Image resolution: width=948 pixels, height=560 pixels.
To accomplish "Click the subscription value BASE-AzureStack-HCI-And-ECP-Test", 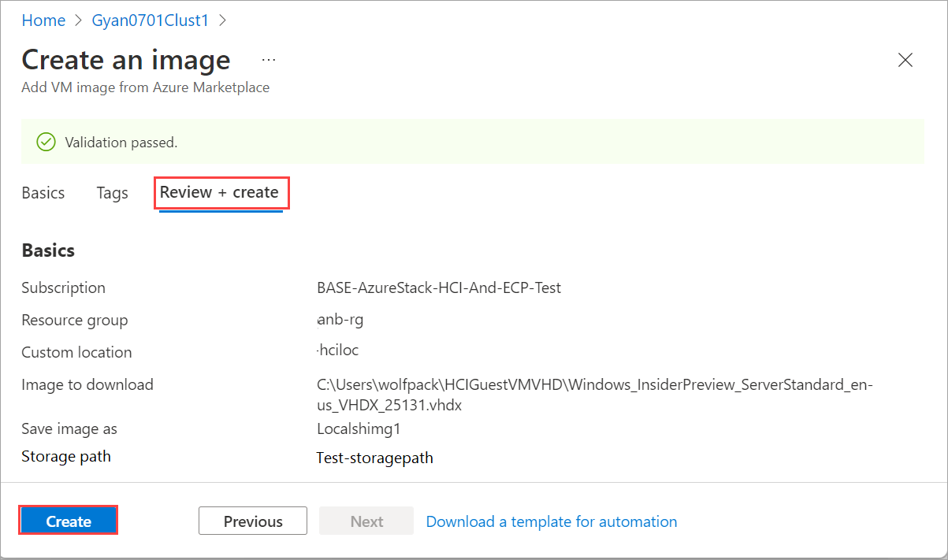I will [439, 288].
